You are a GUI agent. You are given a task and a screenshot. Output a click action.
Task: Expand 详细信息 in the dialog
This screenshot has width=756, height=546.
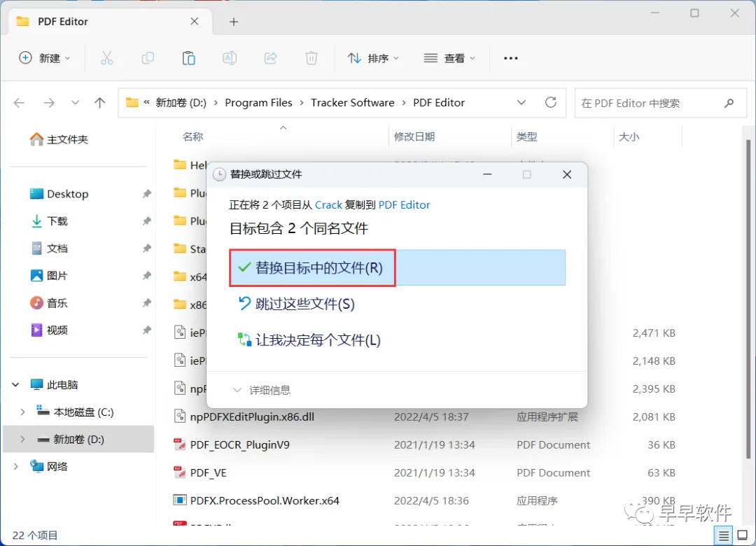[262, 390]
